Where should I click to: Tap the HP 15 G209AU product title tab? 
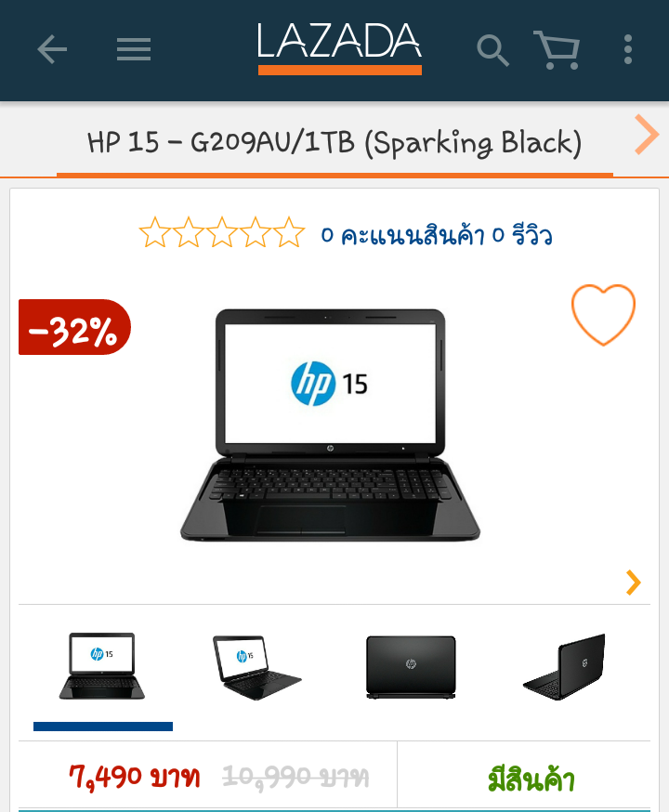point(334,141)
